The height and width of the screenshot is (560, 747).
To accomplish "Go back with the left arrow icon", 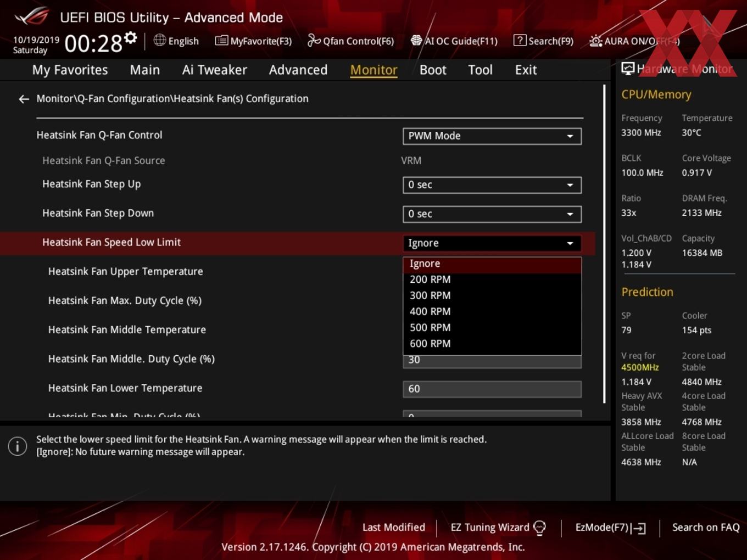I will tap(24, 99).
